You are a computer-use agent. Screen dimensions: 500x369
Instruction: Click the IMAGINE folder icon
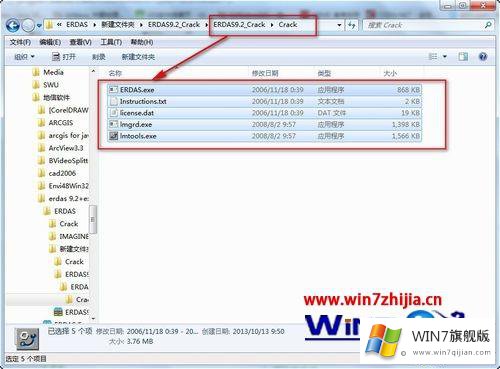(52, 236)
